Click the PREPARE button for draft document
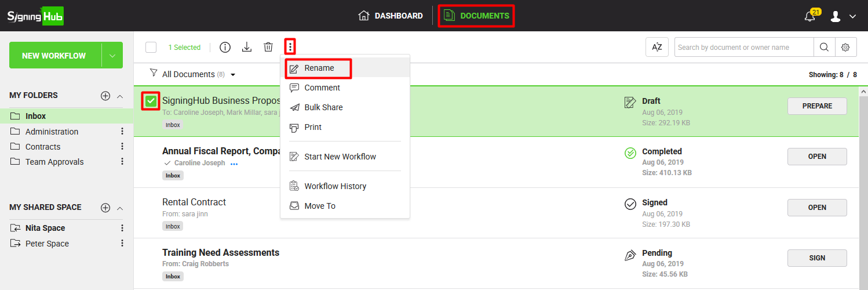 coord(817,106)
